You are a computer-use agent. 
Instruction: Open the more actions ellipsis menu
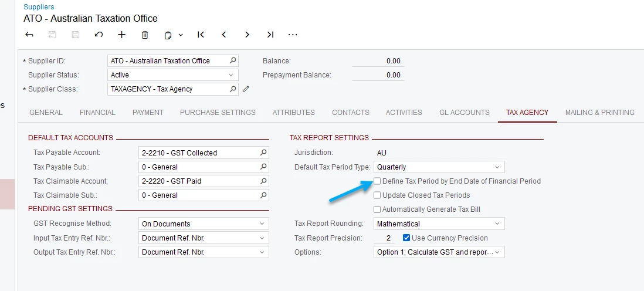293,35
